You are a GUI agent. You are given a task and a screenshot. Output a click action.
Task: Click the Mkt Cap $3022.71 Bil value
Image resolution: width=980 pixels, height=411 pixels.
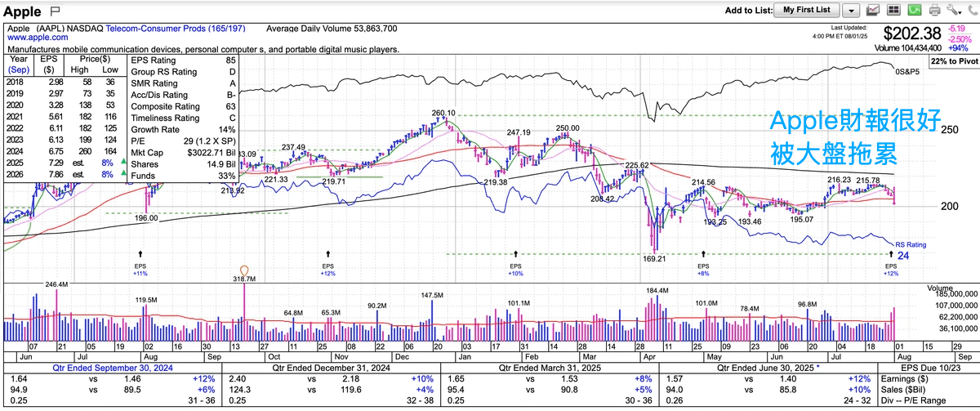point(212,152)
